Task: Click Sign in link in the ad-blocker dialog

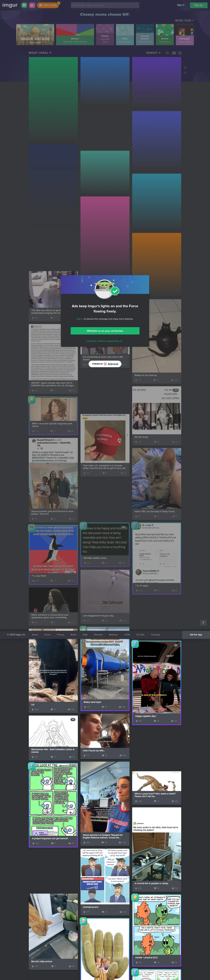Action: pyautogui.click(x=80, y=319)
